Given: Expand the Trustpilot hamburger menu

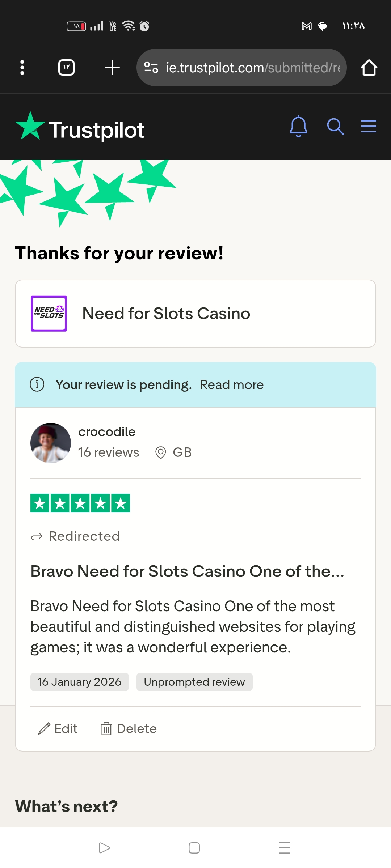Looking at the screenshot, I should tap(369, 127).
